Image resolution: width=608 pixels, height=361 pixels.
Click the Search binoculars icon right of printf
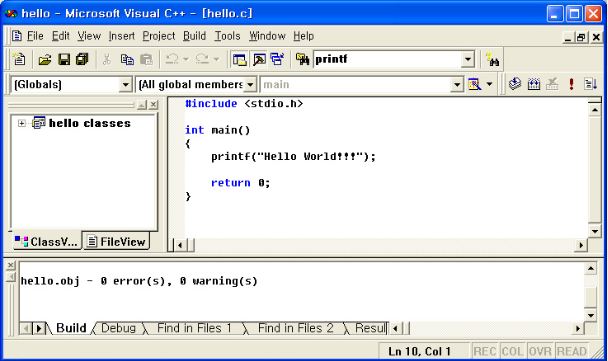click(492, 59)
